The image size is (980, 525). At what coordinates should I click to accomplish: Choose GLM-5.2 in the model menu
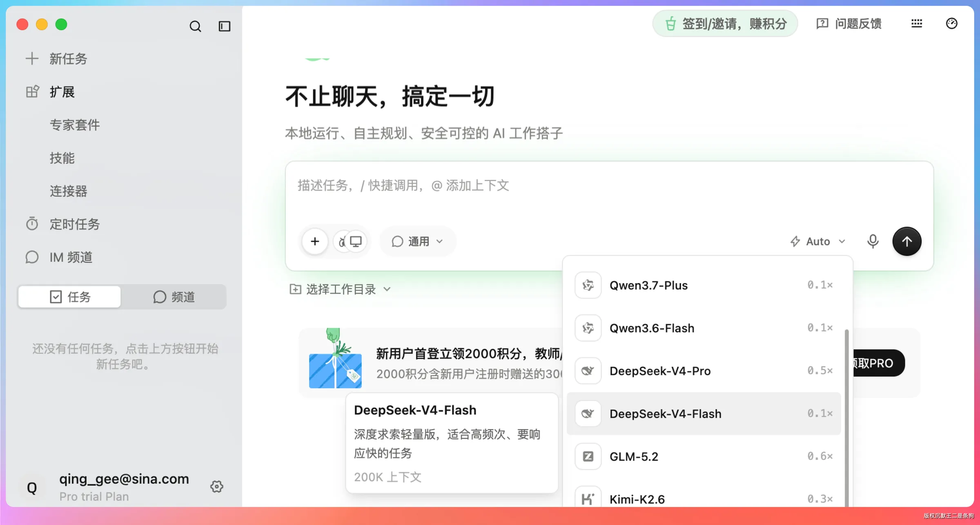pyautogui.click(x=704, y=456)
